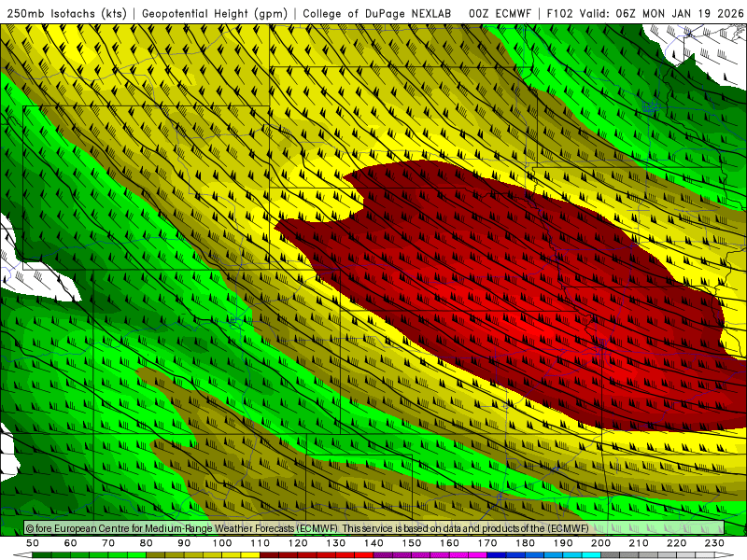Click the legend label '150'
Screen dimensions: 747x560
point(412,543)
